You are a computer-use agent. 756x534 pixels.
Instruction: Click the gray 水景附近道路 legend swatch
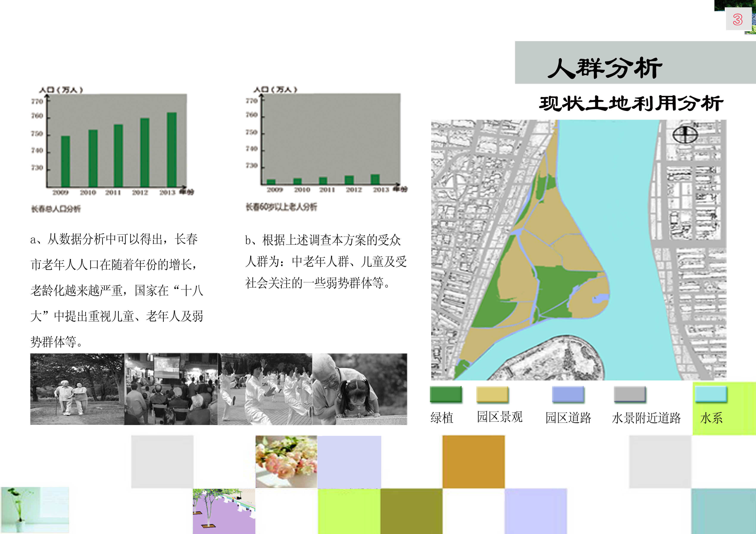pos(629,394)
